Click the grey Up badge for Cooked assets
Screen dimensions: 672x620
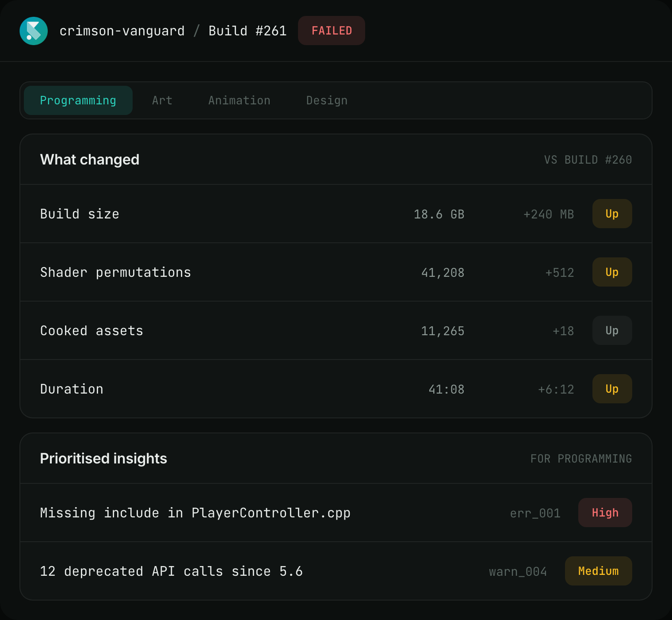coord(612,330)
